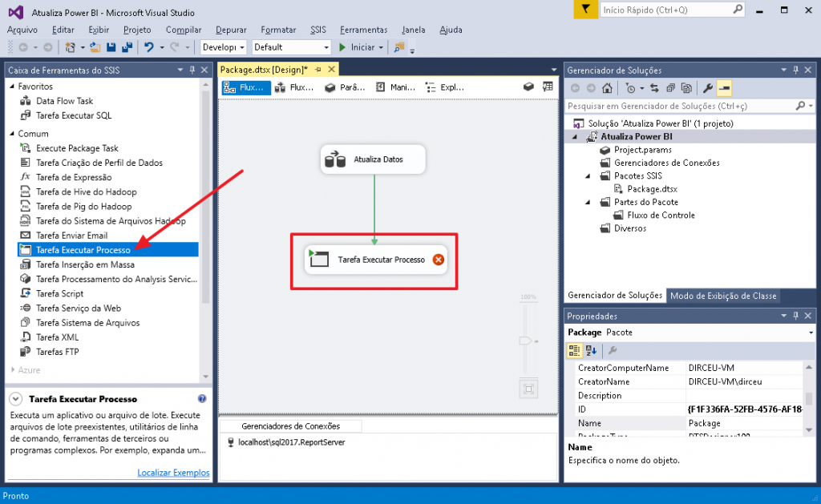Click the SSIS Toolbox icon in designer toolbar
This screenshot has width=821, height=504.
tap(528, 87)
